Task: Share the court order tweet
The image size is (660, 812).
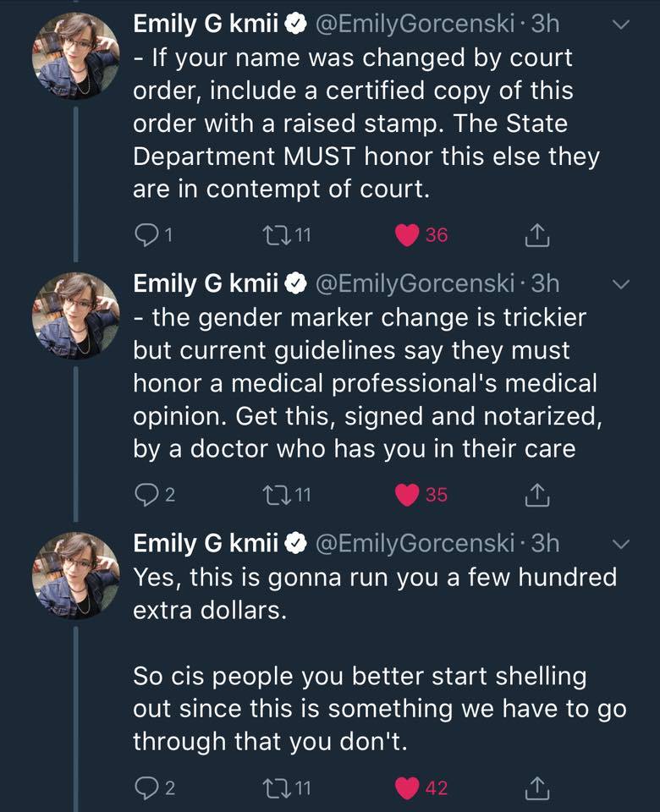Action: [537, 236]
